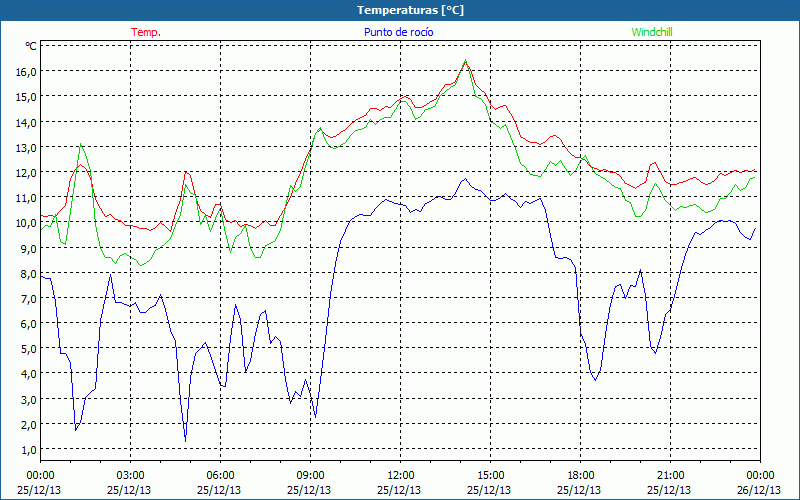This screenshot has width=800, height=500.
Task: Click the 09:00 time axis label
Action: 310,476
